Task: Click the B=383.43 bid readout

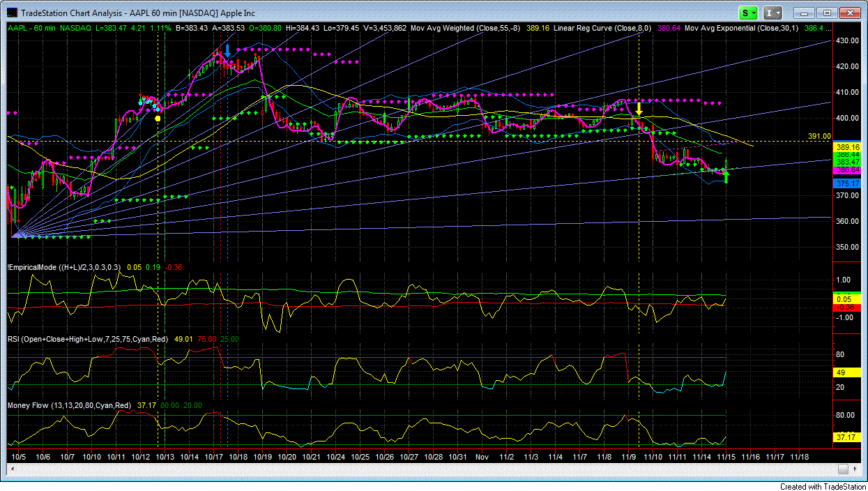Action: [x=191, y=29]
